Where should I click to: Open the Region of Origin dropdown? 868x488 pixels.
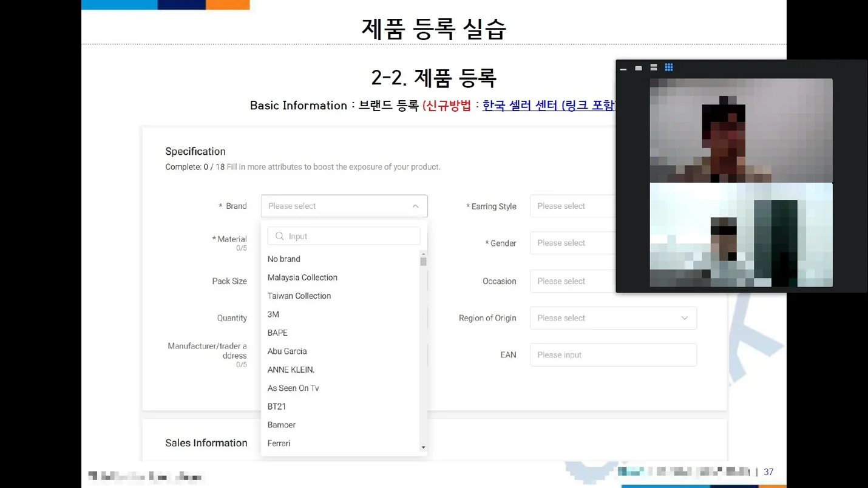click(x=613, y=318)
